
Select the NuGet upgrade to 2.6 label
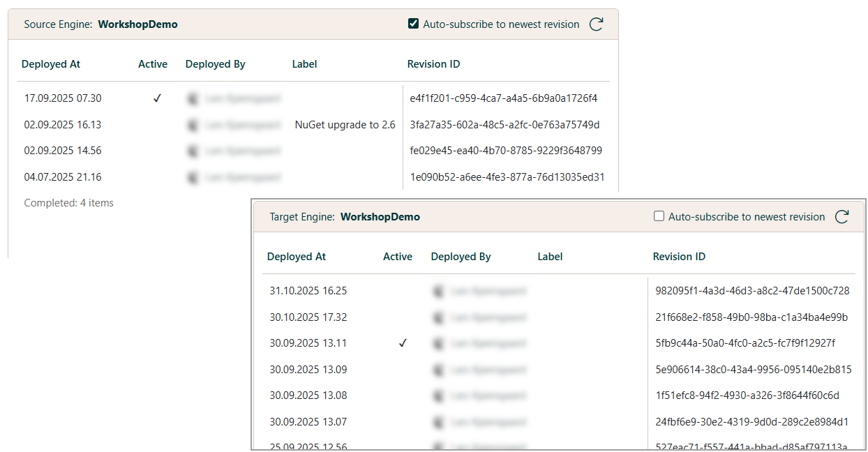click(345, 125)
